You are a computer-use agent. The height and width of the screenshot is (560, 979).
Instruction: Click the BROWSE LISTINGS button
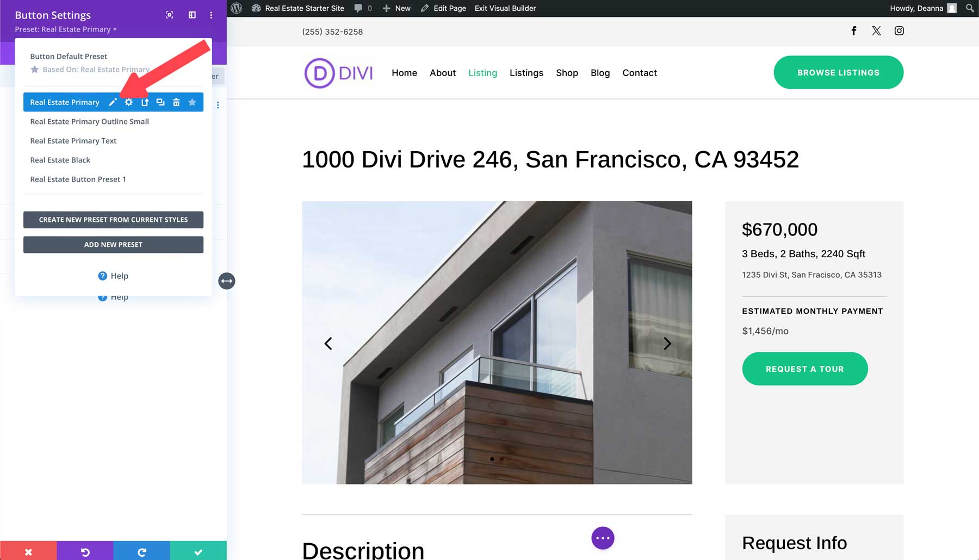pyautogui.click(x=838, y=72)
